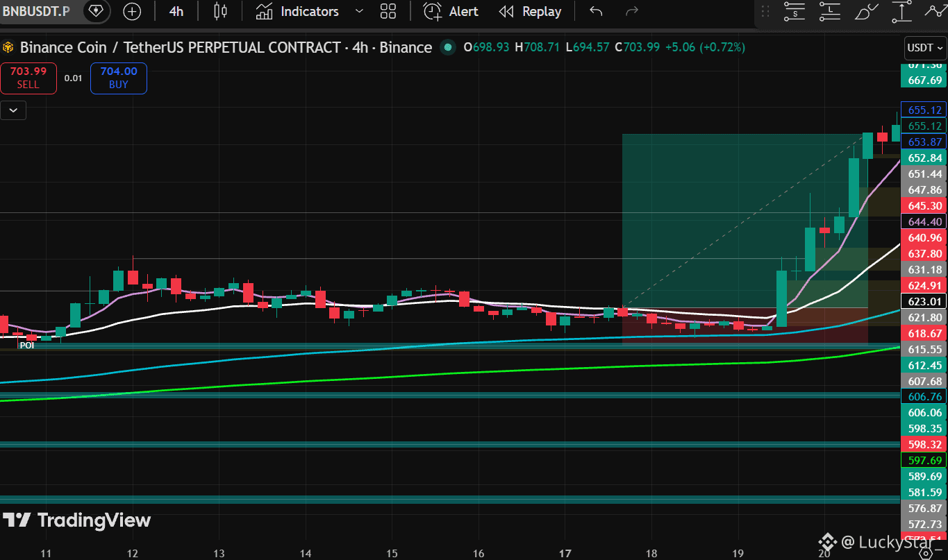The height and width of the screenshot is (560, 948).
Task: Click the red 598.32 price label
Action: [x=924, y=444]
